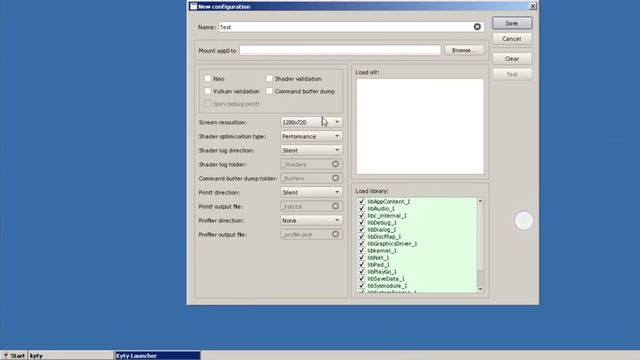Uncheck libSaveData_1 library

coord(361,279)
